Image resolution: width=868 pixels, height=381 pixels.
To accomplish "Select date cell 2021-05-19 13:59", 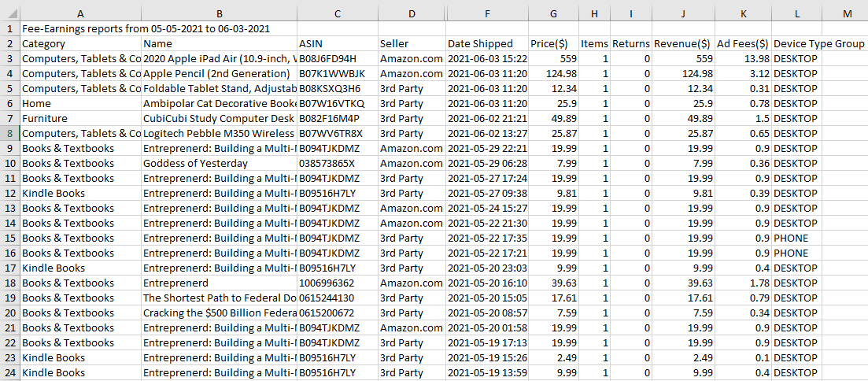I will pos(487,372).
